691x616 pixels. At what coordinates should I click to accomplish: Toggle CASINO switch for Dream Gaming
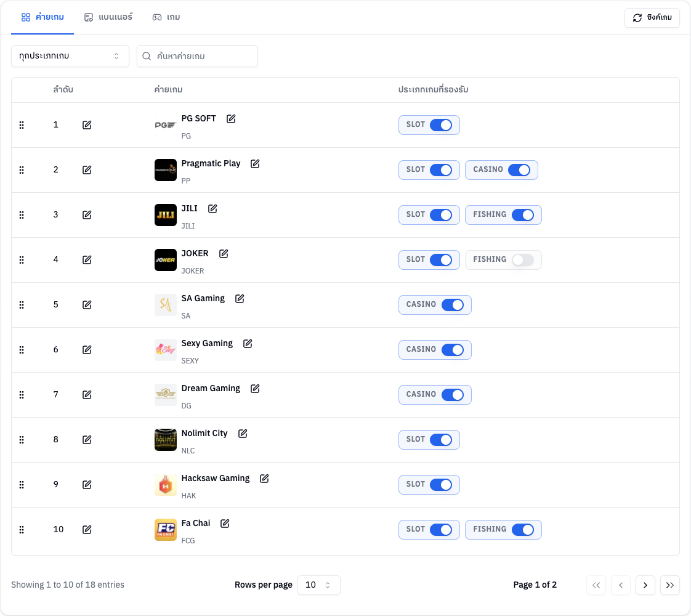point(453,395)
